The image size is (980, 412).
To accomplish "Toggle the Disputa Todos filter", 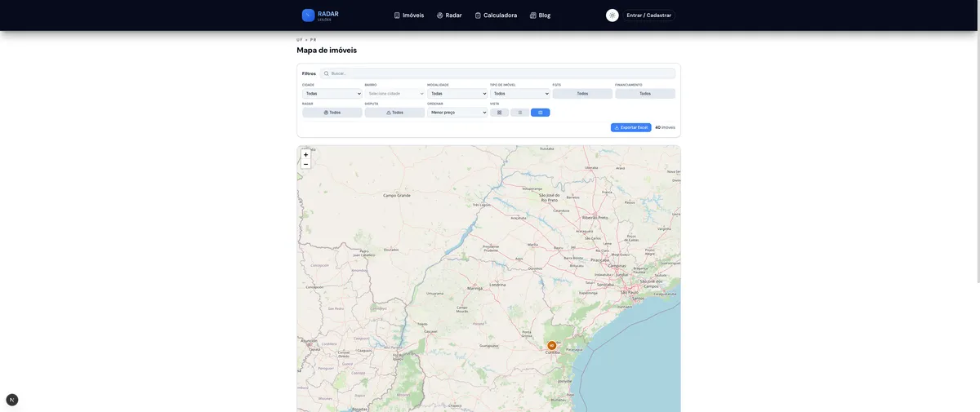I will 394,113.
